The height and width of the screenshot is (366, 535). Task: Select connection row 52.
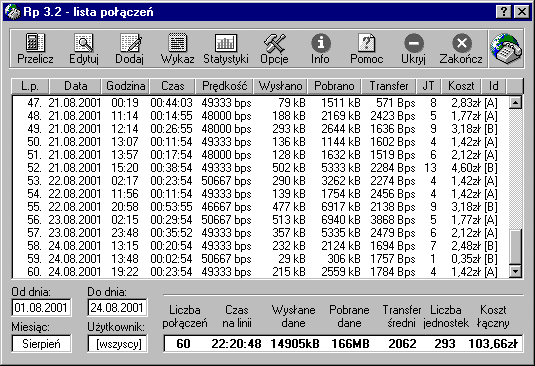(260, 167)
